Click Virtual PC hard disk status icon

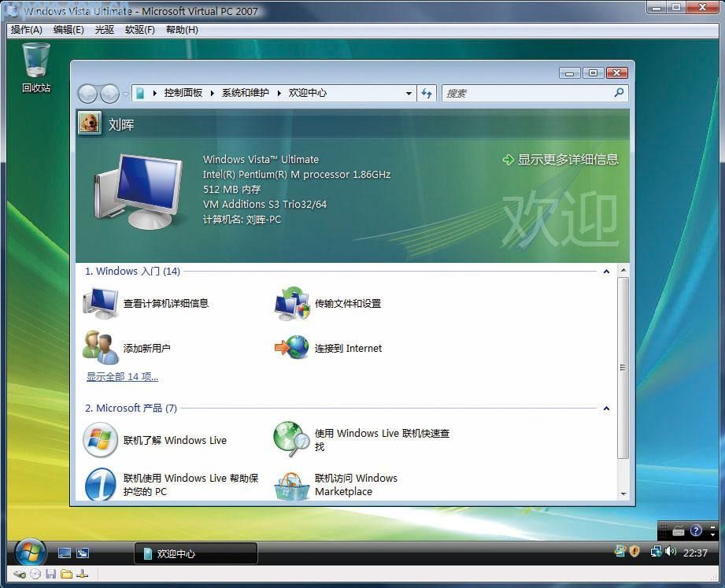(x=20, y=574)
